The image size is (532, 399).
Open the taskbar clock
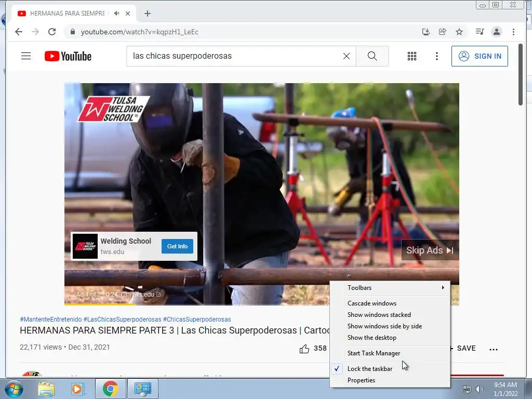point(506,389)
